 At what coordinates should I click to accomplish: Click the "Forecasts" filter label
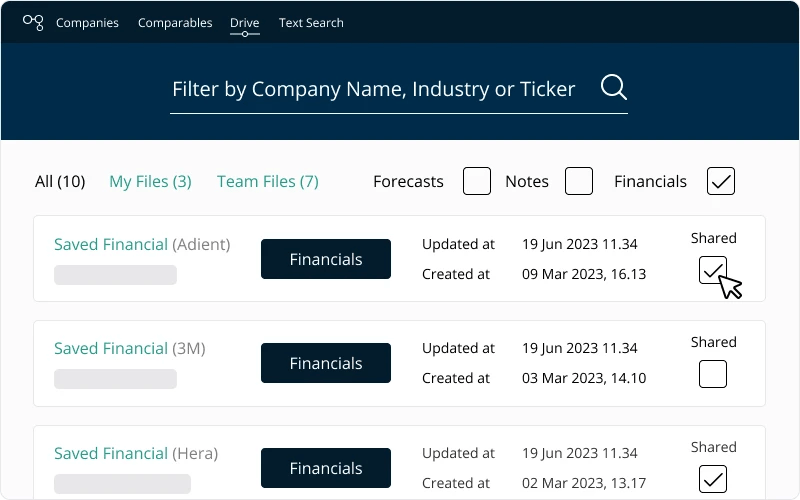[x=408, y=182]
